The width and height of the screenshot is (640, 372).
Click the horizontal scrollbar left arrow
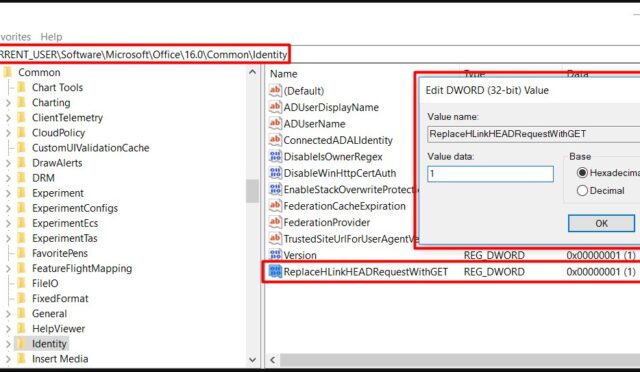point(273,360)
